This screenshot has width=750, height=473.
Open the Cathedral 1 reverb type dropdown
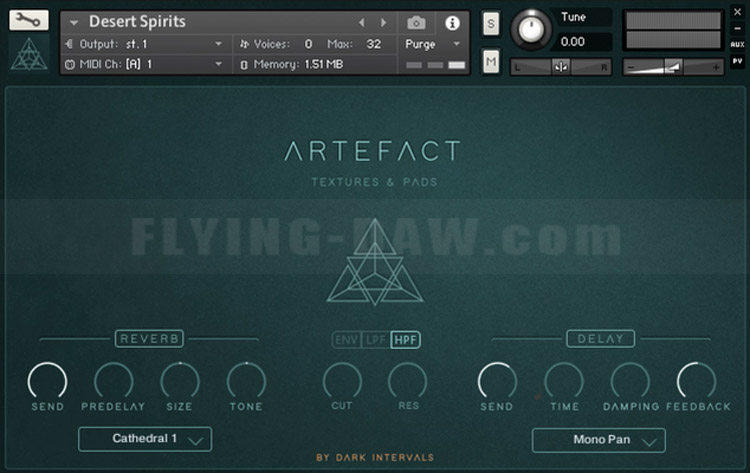[145, 439]
